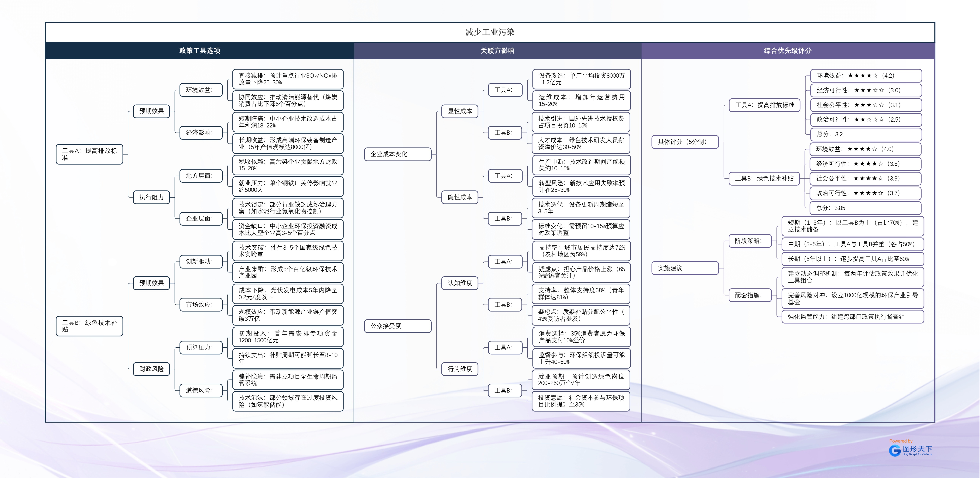Click the 具体评分（5分制）node

[685, 142]
